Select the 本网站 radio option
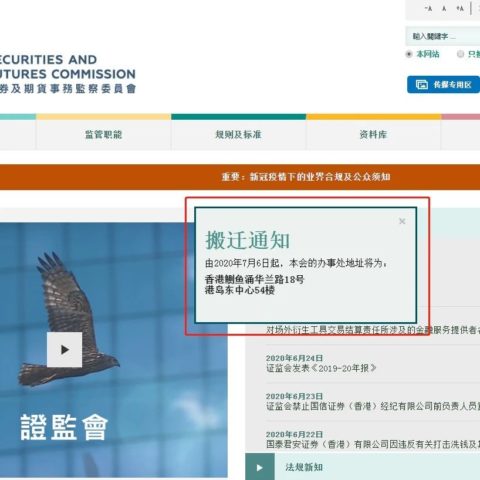This screenshot has width=480, height=480. (409, 54)
